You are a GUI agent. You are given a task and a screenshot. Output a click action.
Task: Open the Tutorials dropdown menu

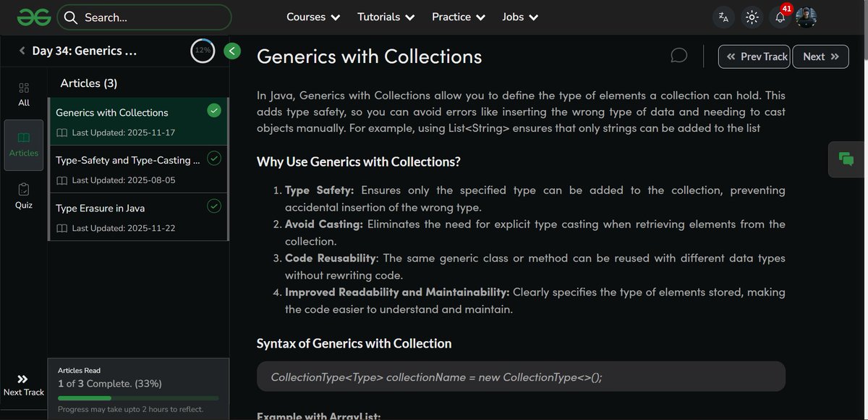coord(386,16)
